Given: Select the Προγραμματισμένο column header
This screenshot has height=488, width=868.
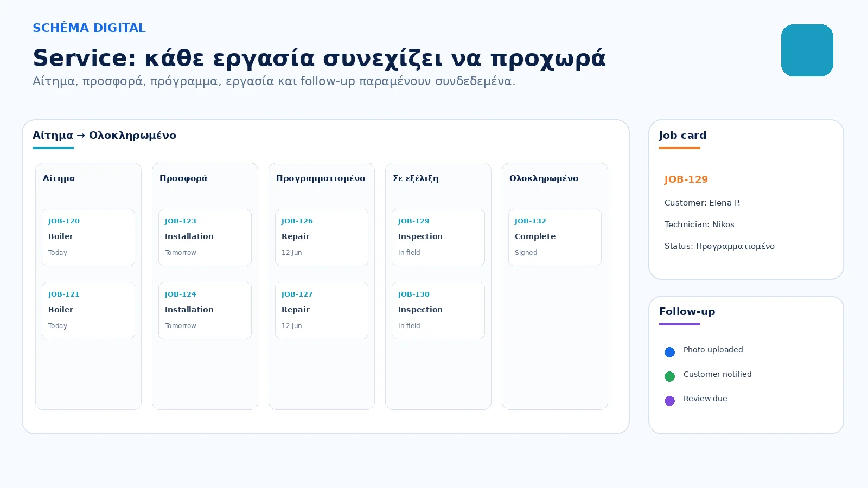Looking at the screenshot, I should (321, 178).
